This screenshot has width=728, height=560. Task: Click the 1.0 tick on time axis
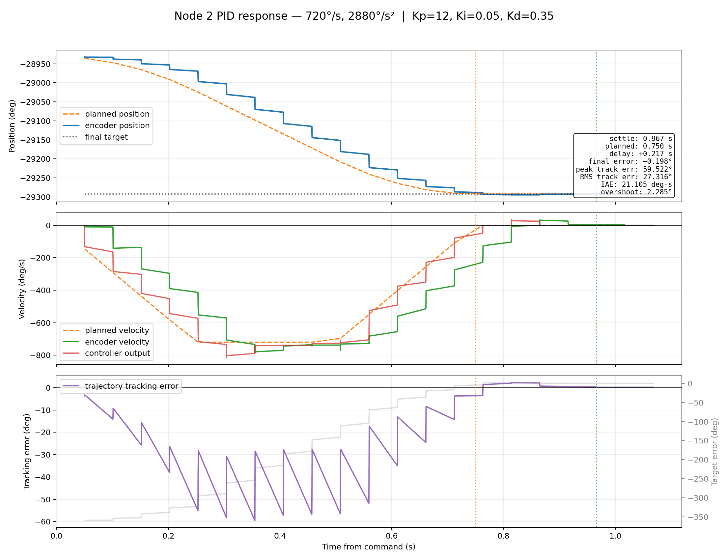coord(615,536)
